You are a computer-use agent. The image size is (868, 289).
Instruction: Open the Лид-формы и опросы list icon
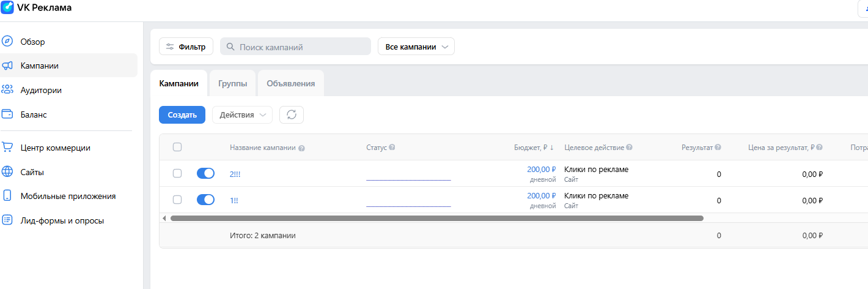pos(7,220)
